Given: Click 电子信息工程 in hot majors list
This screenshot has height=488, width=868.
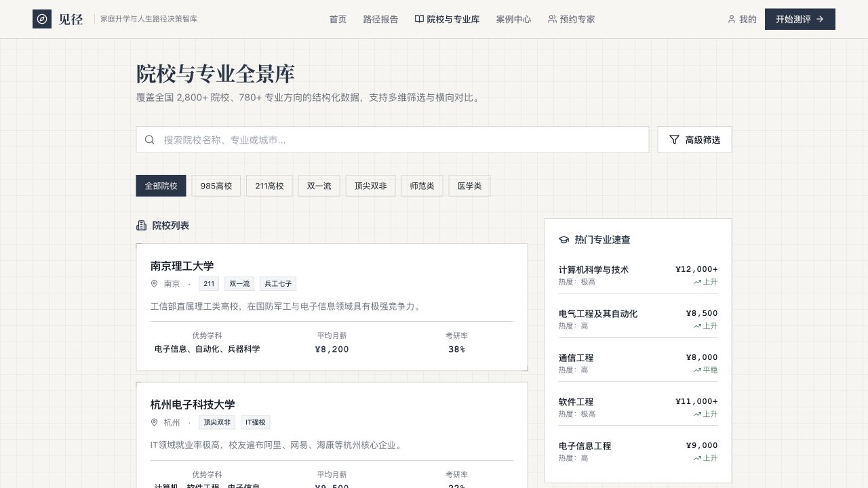Looking at the screenshot, I should pos(585,446).
